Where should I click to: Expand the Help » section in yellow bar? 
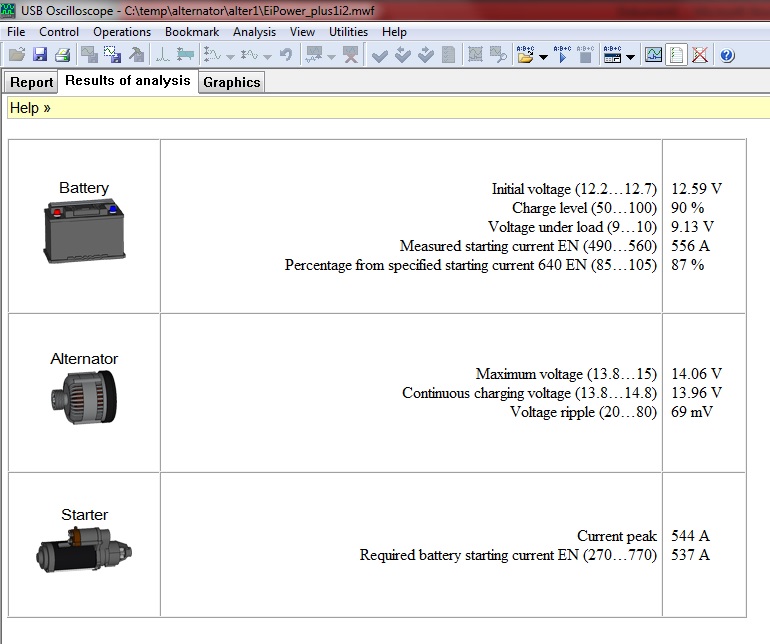[30, 108]
